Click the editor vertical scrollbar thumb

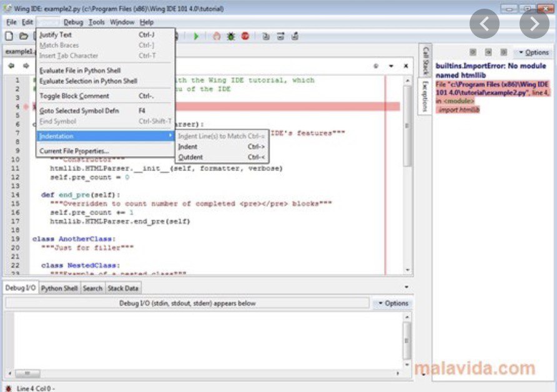(407, 126)
